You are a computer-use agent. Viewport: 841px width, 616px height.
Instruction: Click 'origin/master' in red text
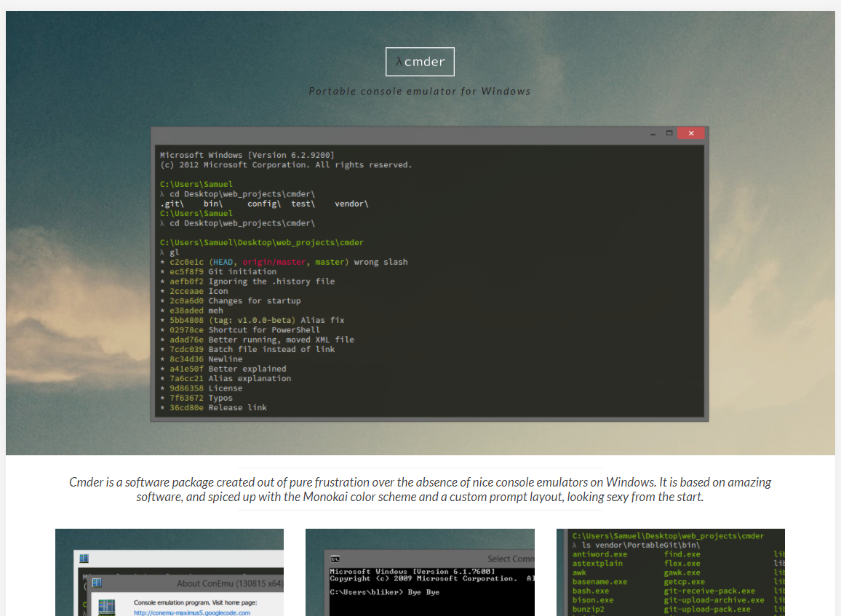[x=274, y=262]
